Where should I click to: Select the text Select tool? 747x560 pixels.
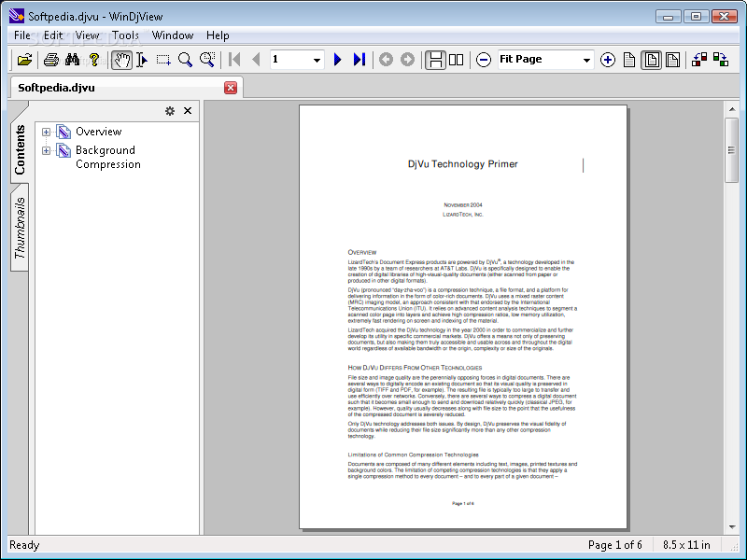(142, 60)
